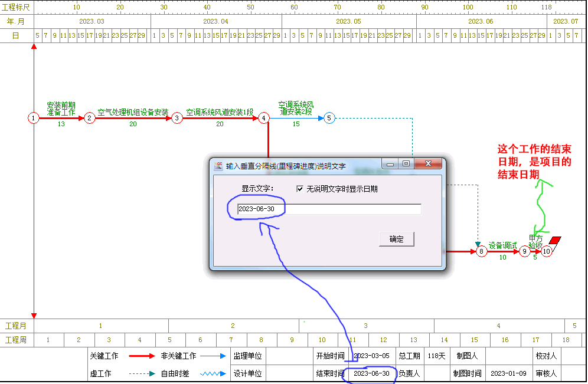The image size is (588, 384).
Task: Select node 9 in the network diagram
Action: (525, 251)
